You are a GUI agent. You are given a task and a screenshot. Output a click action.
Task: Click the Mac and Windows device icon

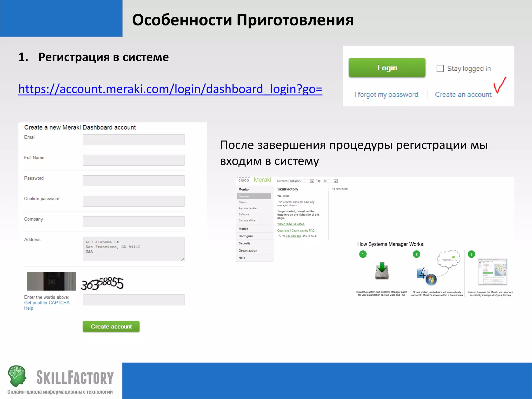(x=427, y=276)
